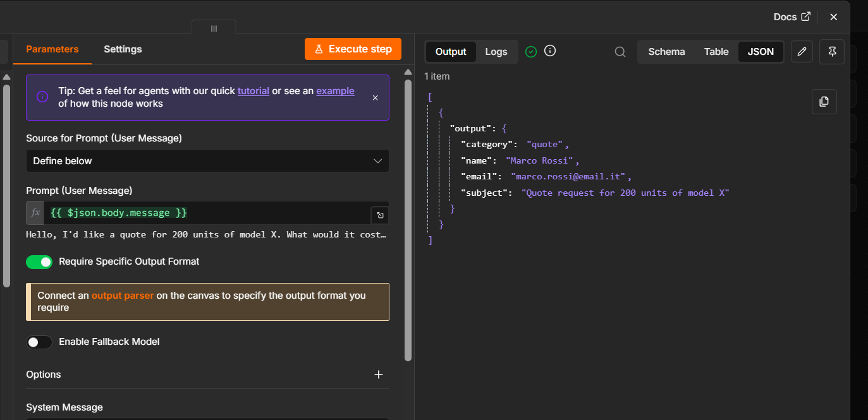This screenshot has width=868, height=420.
Task: Dismiss the agents tip banner
Action: tap(375, 98)
